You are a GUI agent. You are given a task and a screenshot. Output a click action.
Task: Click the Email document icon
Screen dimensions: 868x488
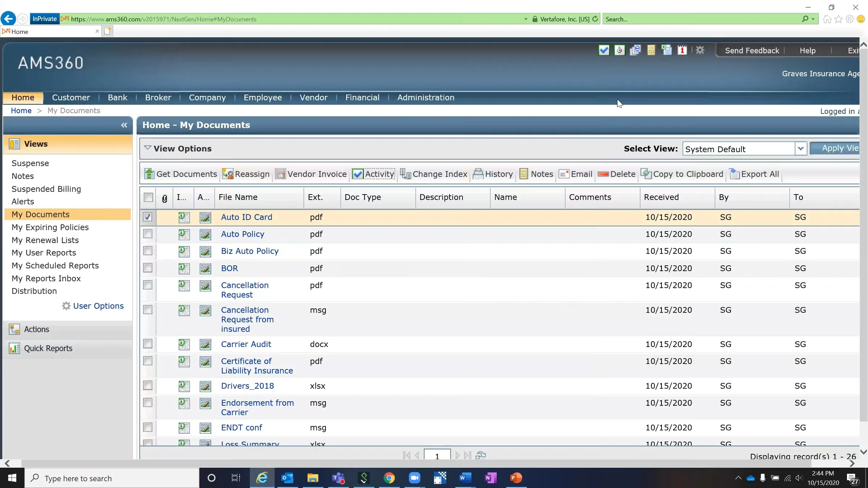point(575,174)
